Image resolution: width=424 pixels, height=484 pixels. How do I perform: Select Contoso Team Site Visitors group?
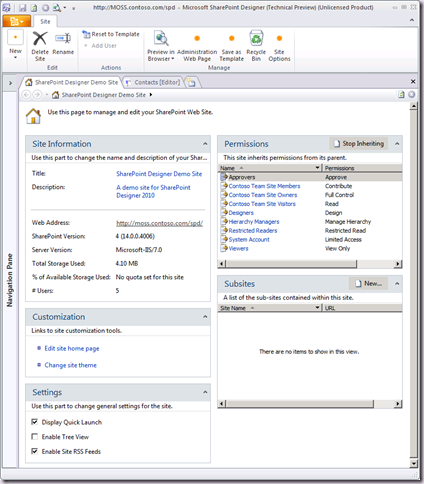[x=262, y=204]
